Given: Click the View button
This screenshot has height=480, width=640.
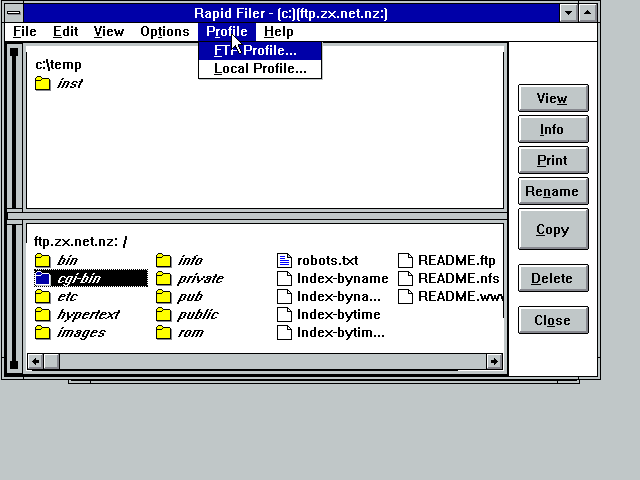Looking at the screenshot, I should click(553, 98).
